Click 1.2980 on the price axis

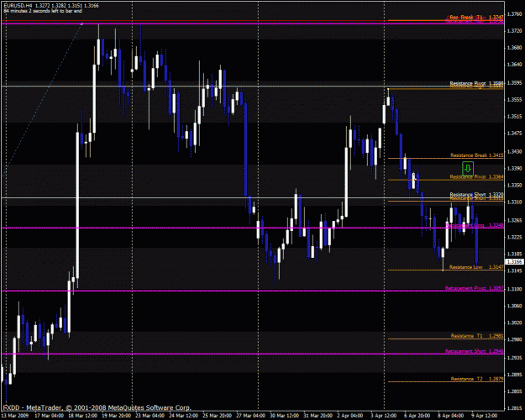[x=515, y=339]
